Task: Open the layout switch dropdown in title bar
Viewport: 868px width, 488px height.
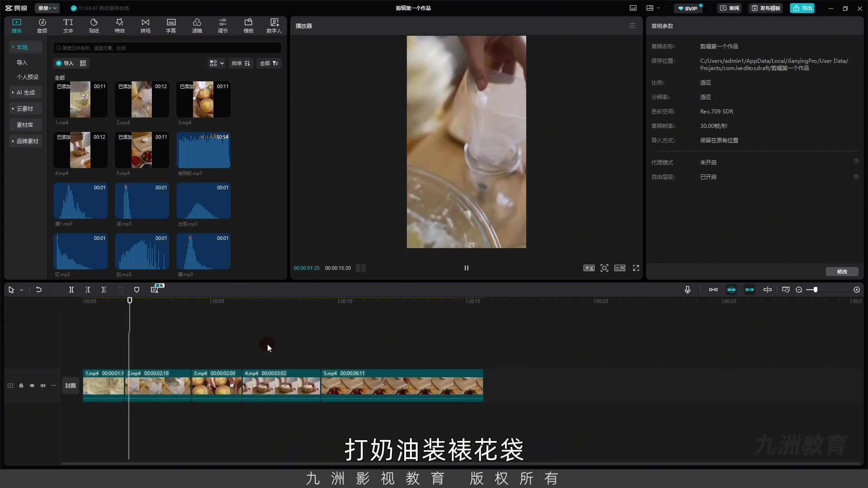Action: [653, 8]
